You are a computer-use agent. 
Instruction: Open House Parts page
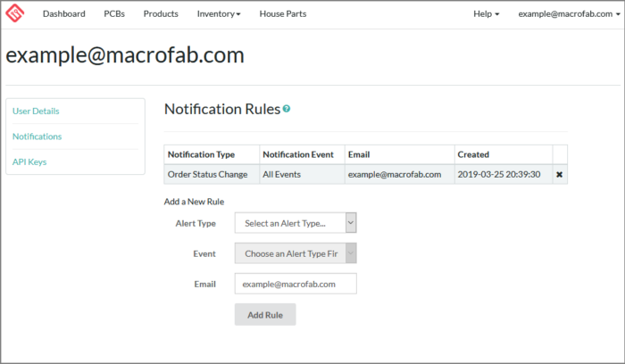[282, 14]
